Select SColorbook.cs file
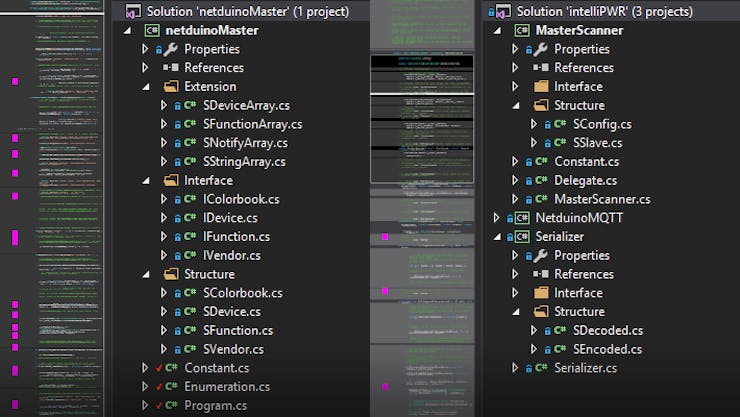This screenshot has height=417, width=740. pos(243,293)
